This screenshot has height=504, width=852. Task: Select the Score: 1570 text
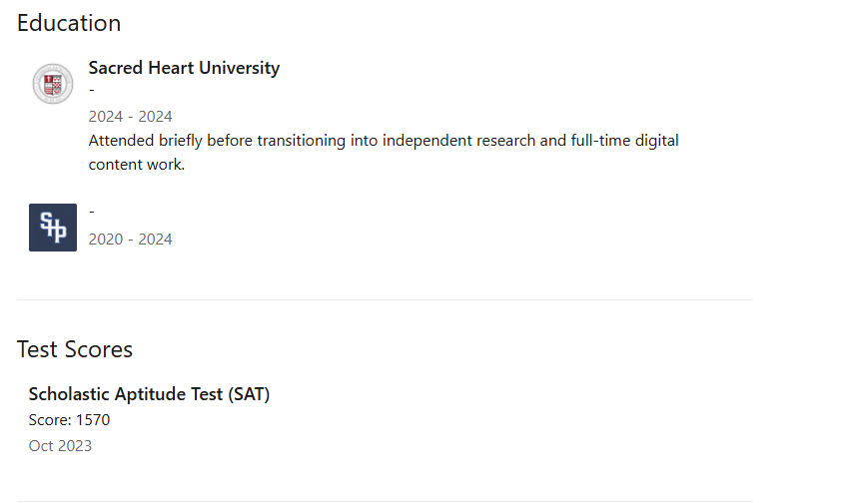pyautogui.click(x=70, y=420)
